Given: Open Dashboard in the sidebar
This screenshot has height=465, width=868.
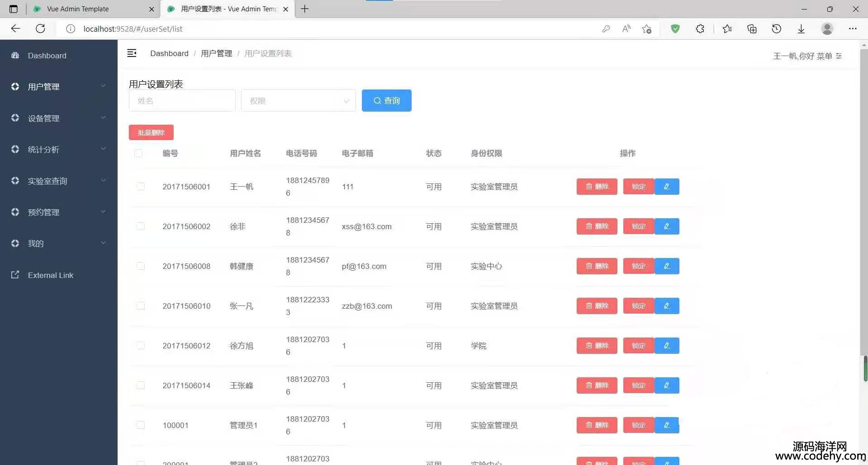Looking at the screenshot, I should (x=47, y=56).
